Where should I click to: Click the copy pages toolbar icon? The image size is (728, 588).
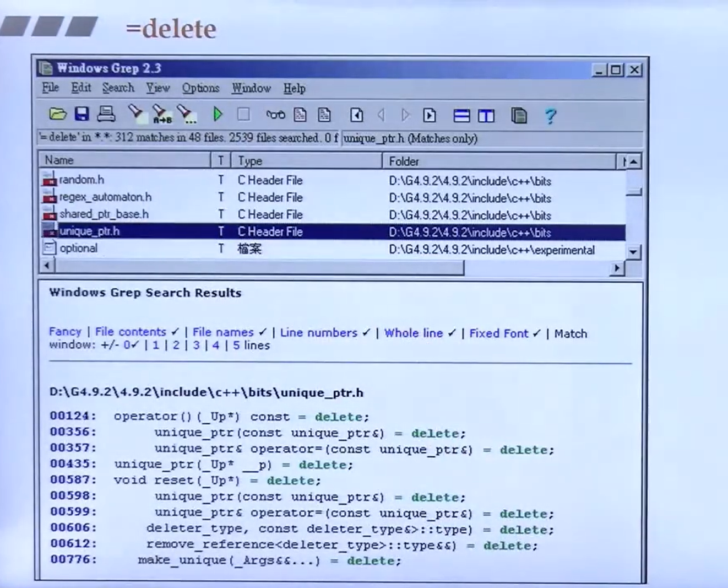point(519,115)
